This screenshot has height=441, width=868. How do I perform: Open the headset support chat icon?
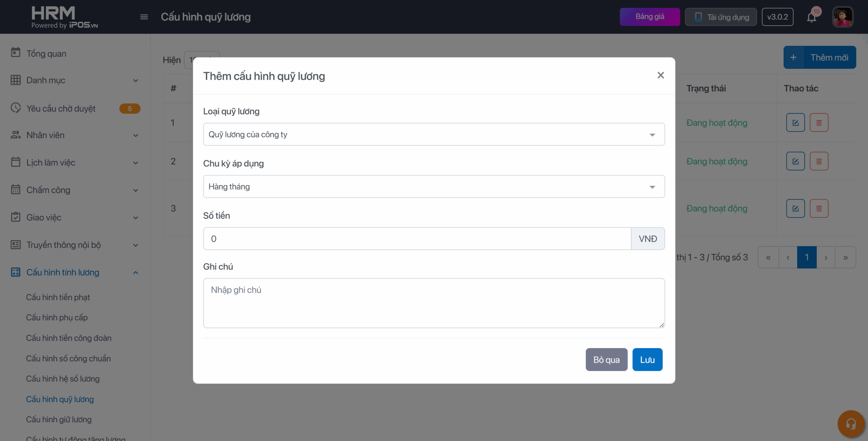851,424
